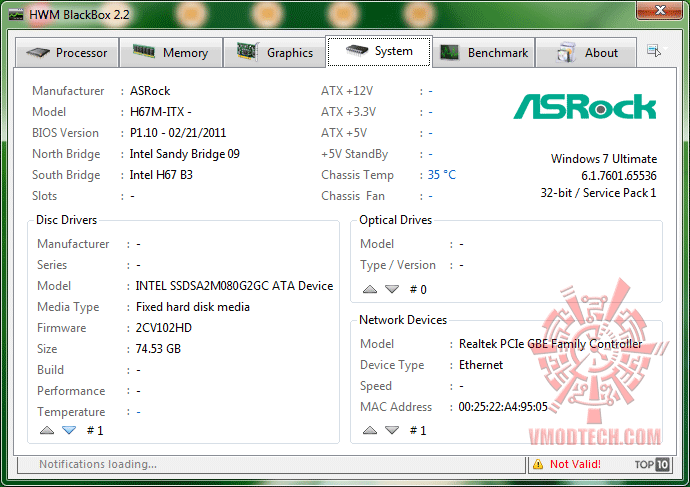Viewport: 690px width, 487px height.
Task: Open the Graphics tab
Action: (275, 53)
